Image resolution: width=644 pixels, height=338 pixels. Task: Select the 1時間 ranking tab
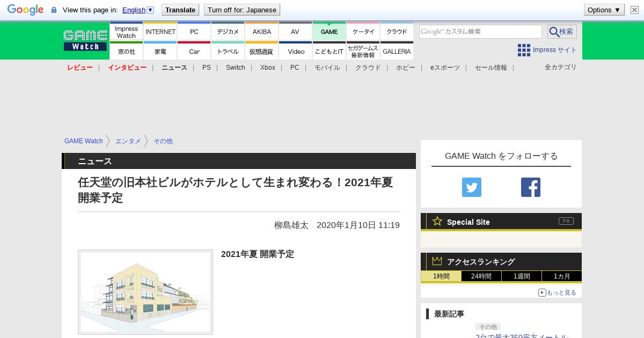[x=442, y=276]
